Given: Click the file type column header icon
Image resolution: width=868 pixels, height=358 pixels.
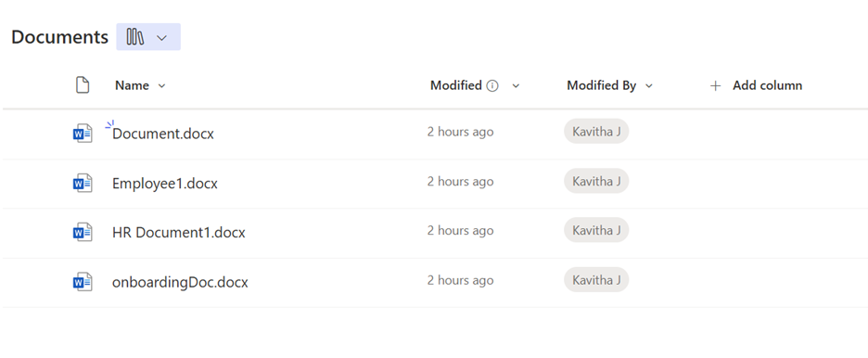Looking at the screenshot, I should pyautogui.click(x=83, y=85).
